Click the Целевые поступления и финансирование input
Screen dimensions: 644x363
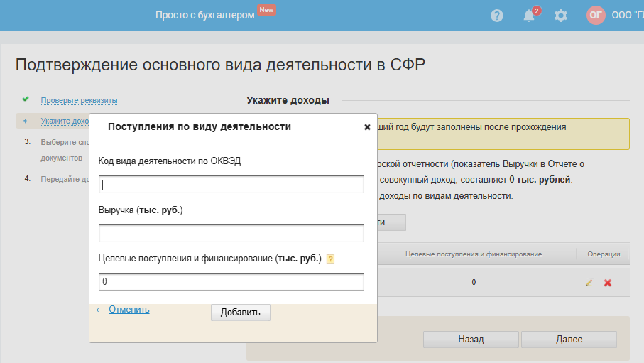coord(231,282)
